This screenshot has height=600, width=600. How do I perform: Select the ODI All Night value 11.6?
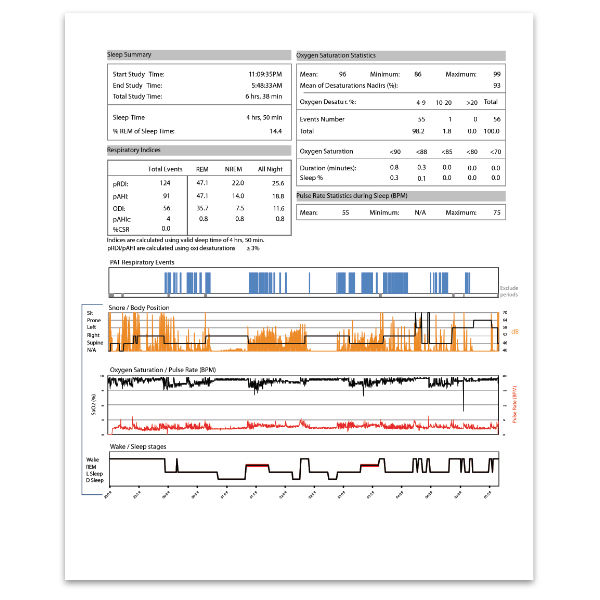[279, 209]
